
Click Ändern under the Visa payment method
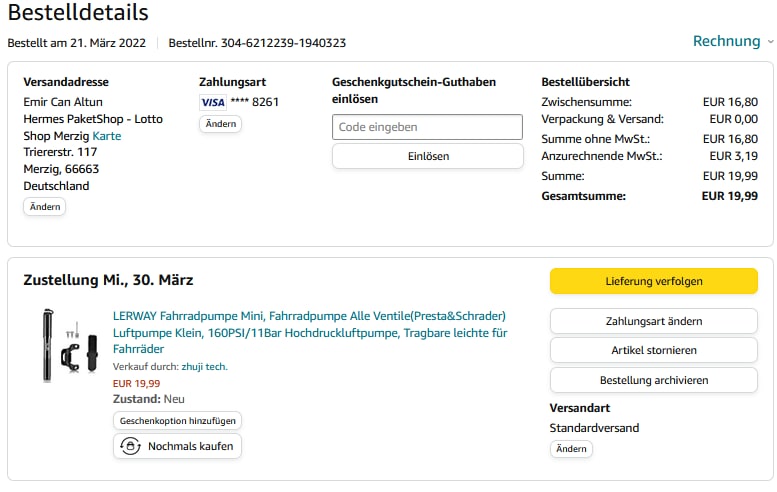pos(220,124)
